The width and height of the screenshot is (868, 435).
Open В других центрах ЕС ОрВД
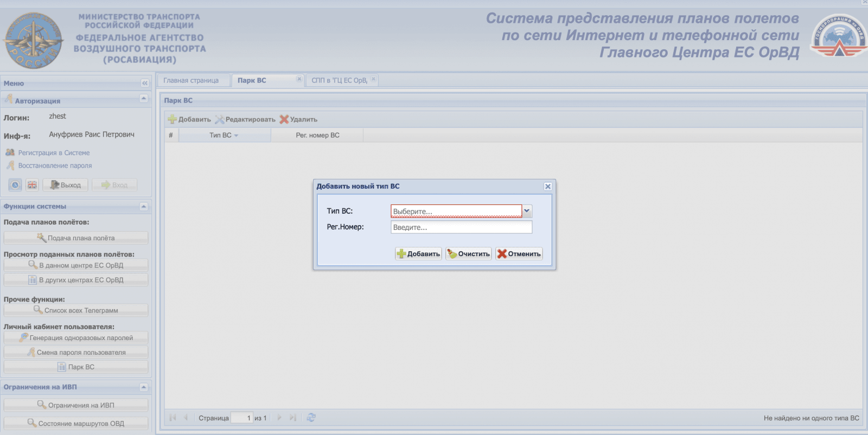76,280
